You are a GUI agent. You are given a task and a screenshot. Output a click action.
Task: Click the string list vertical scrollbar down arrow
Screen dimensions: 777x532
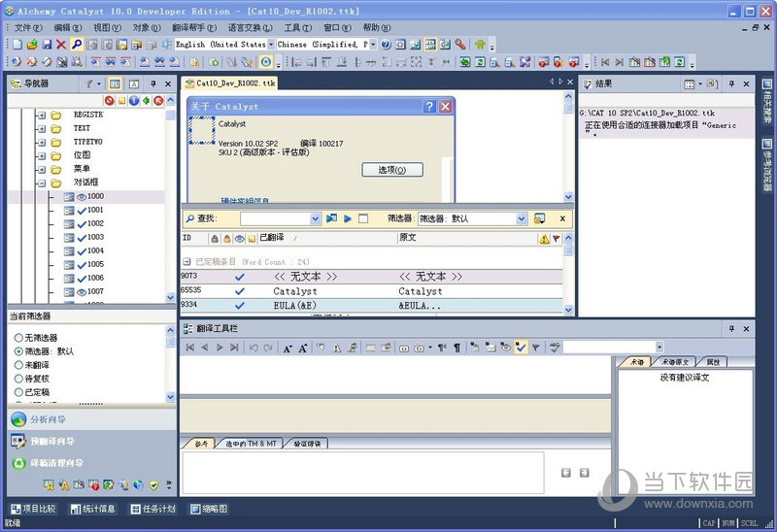[568, 310]
